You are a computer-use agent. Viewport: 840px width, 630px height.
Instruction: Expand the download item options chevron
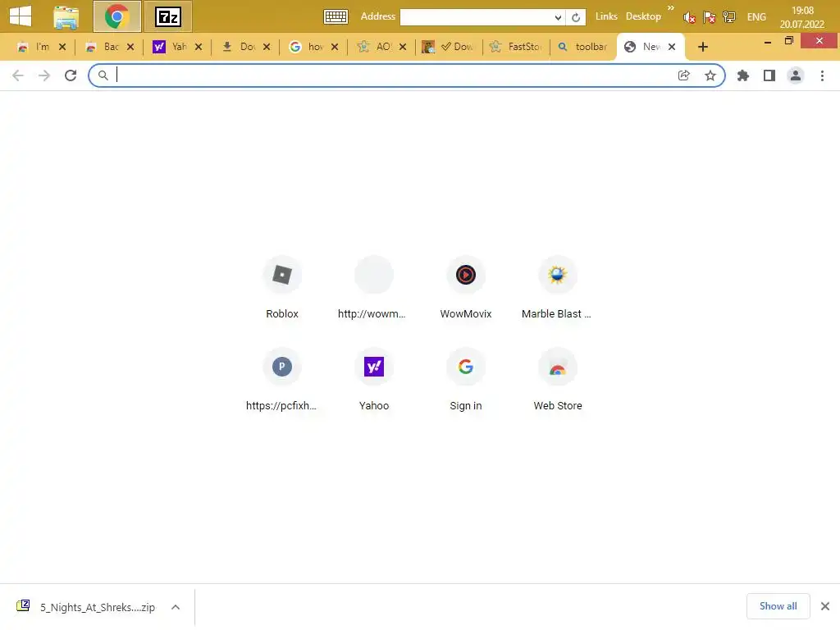(176, 607)
